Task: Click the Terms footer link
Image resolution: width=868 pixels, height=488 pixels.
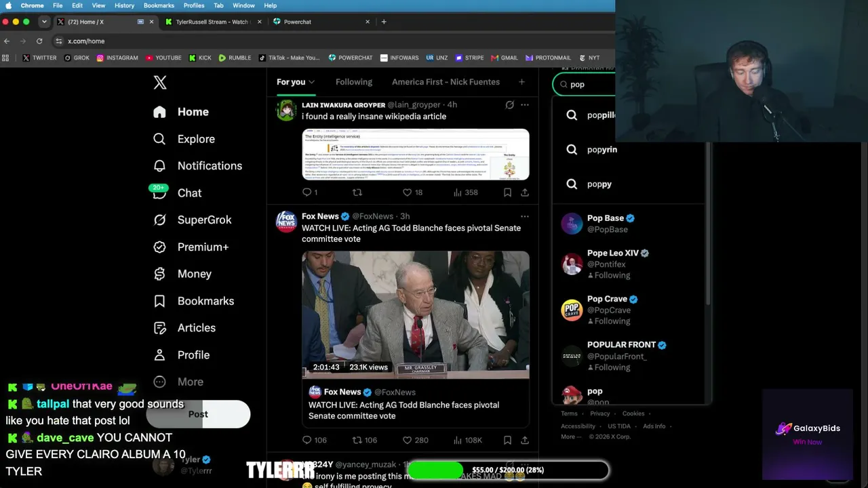Action: coord(569,413)
